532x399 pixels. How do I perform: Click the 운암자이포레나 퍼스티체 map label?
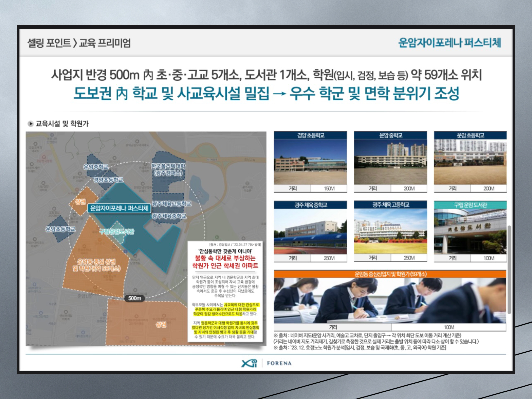pos(119,208)
